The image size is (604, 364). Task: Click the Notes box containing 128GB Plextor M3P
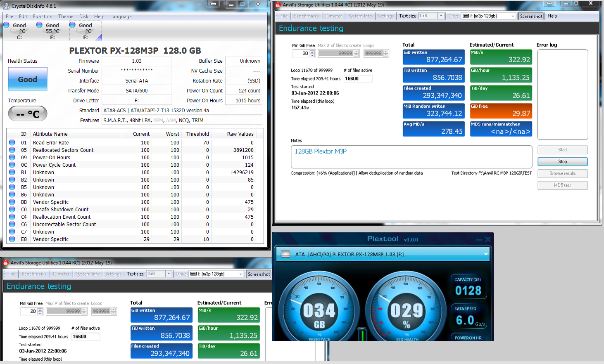point(411,157)
